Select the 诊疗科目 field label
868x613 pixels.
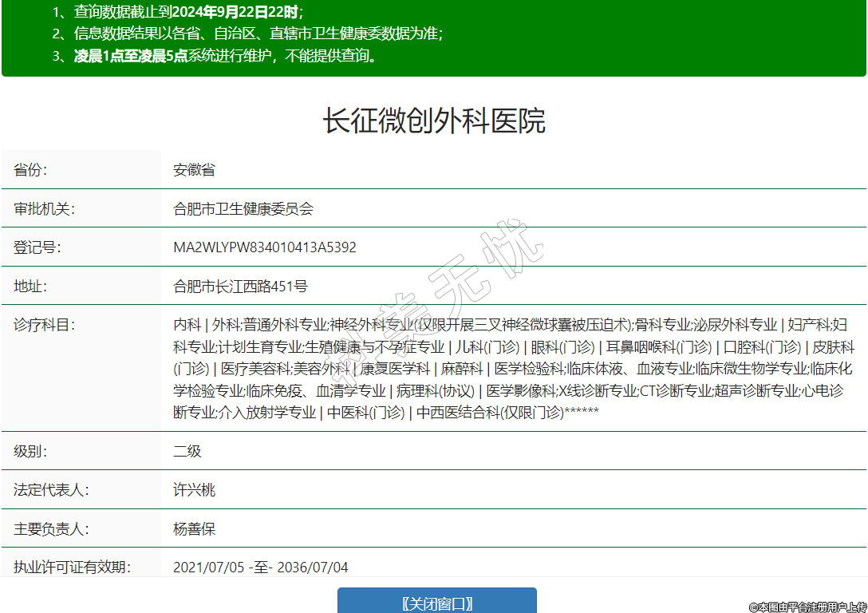(44, 325)
